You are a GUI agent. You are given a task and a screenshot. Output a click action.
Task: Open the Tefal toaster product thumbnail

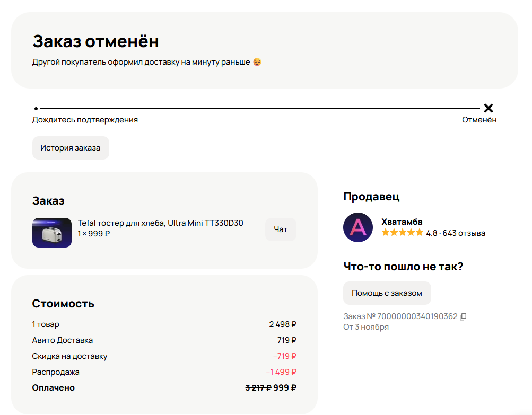pos(52,233)
